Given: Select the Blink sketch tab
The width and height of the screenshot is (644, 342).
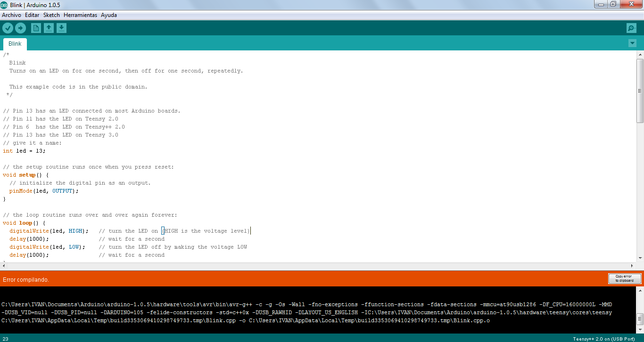Looking at the screenshot, I should [x=15, y=43].
